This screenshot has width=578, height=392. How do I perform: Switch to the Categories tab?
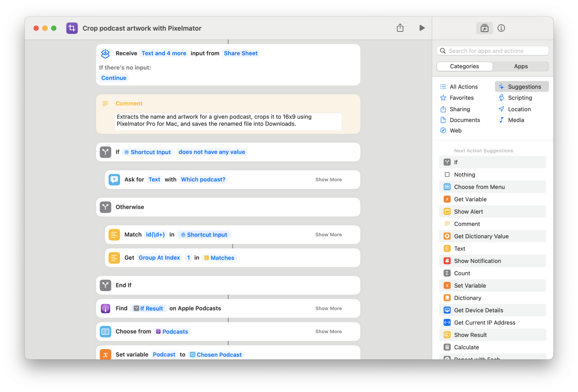[x=464, y=66]
